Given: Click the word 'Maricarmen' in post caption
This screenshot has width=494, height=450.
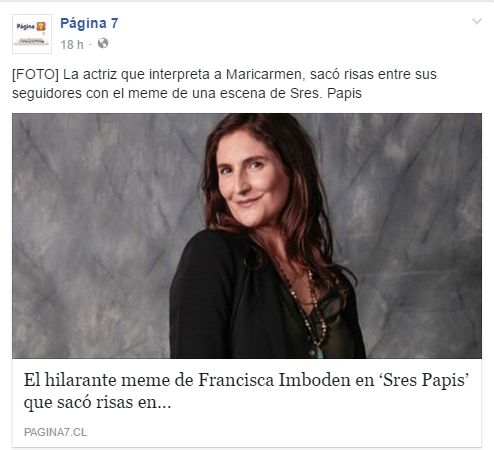Looking at the screenshot, I should click(265, 74).
